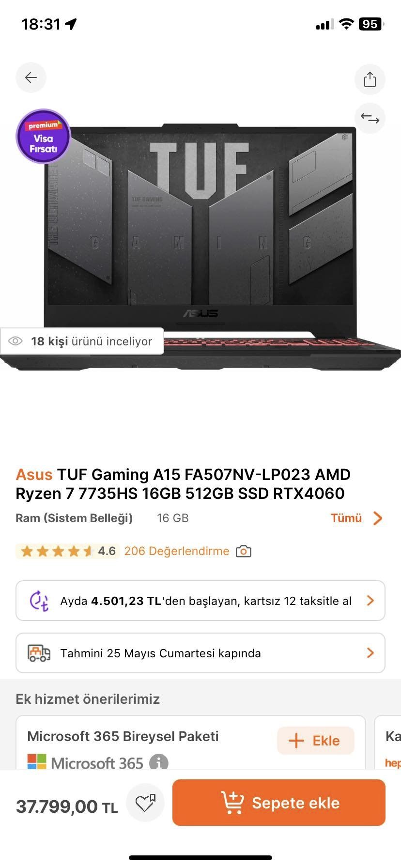Viewport: 401px width, 868px height.
Task: Tap the compare products arrows icon
Action: tap(370, 118)
